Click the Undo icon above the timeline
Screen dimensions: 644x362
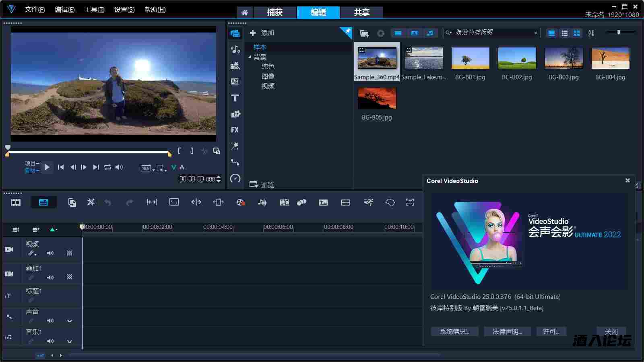[108, 202]
